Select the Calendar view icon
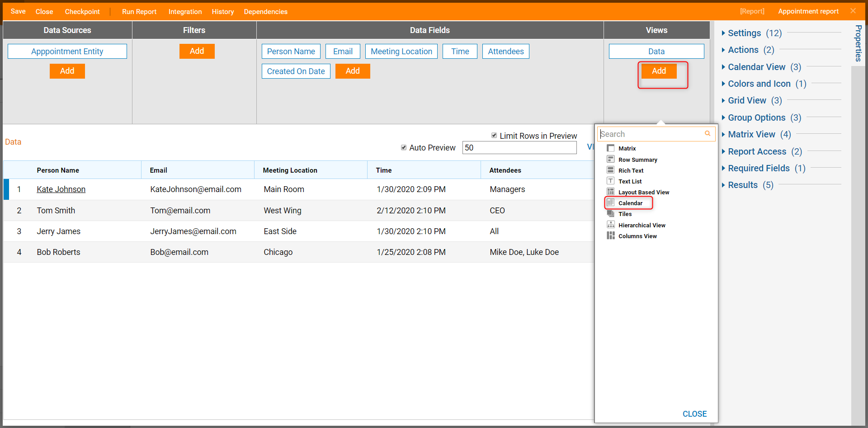Screen dimensions: 868x428 point(611,202)
